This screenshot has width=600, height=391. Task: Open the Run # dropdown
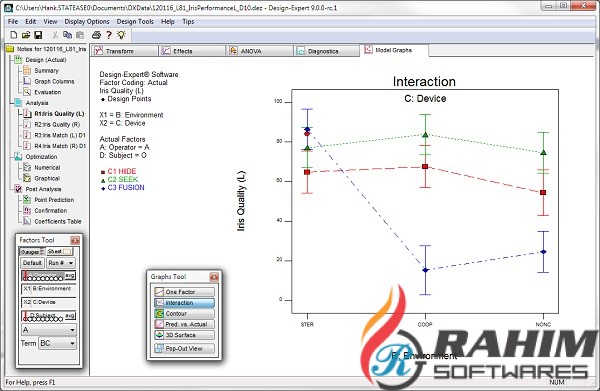click(x=61, y=263)
